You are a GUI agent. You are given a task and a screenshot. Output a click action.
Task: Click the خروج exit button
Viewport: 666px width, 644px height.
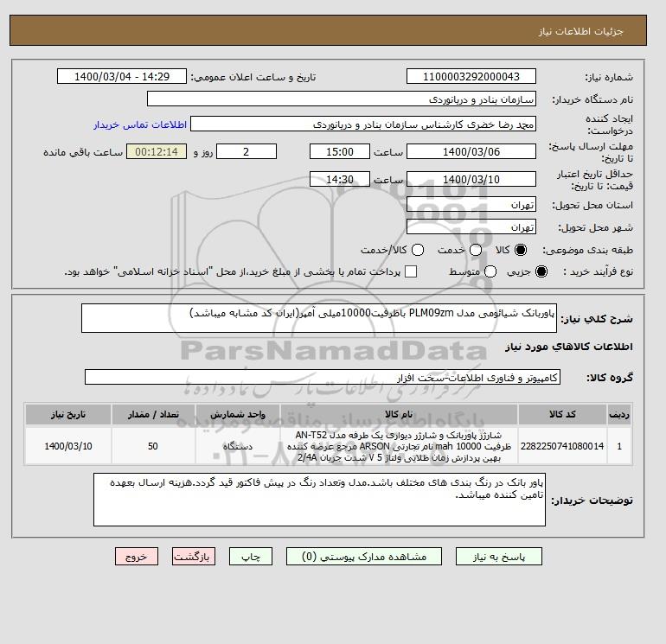point(137,557)
